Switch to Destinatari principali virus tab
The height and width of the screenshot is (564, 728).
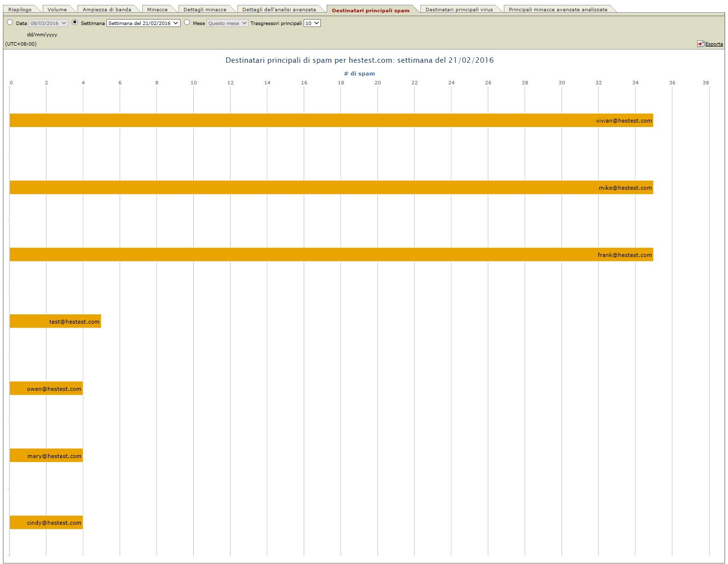point(459,9)
